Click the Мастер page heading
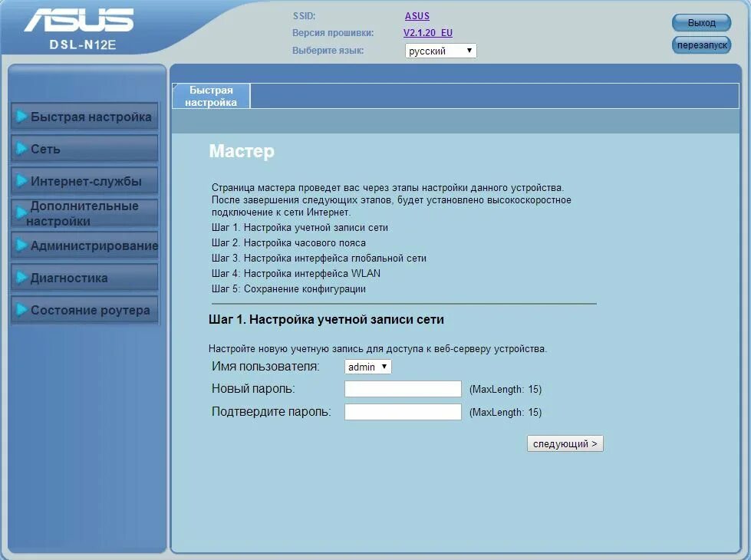Viewport: 751px width, 560px height. tap(242, 151)
